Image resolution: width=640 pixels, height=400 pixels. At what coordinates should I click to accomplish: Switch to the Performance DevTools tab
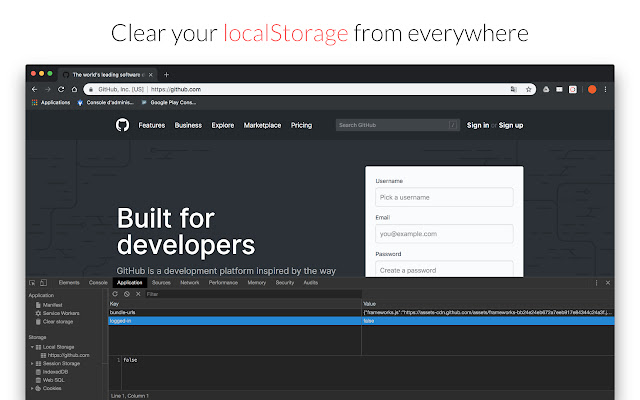pyautogui.click(x=223, y=282)
